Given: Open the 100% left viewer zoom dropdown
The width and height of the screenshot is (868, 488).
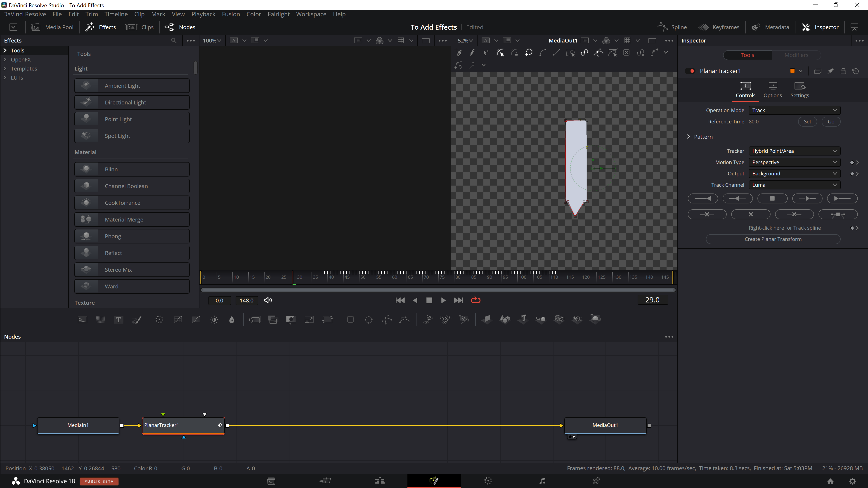Looking at the screenshot, I should coord(212,41).
